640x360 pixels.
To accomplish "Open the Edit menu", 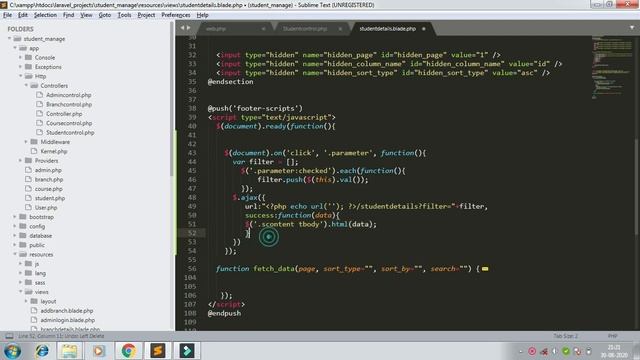I will [22, 15].
